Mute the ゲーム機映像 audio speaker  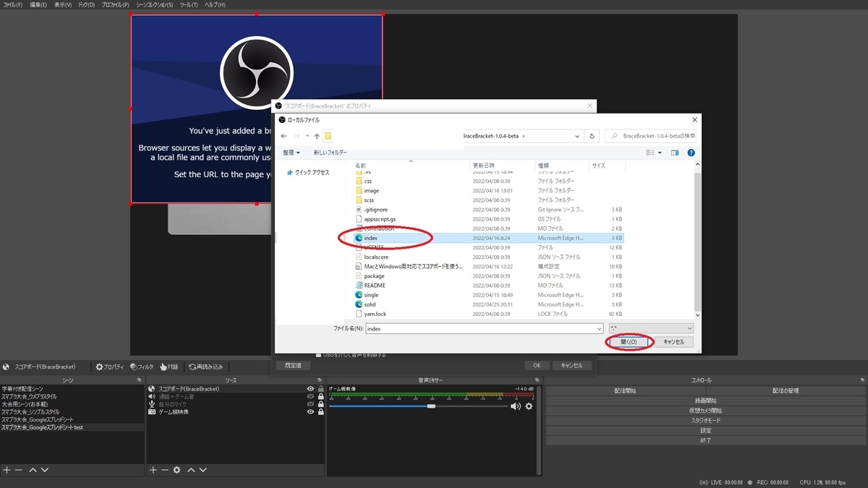516,406
